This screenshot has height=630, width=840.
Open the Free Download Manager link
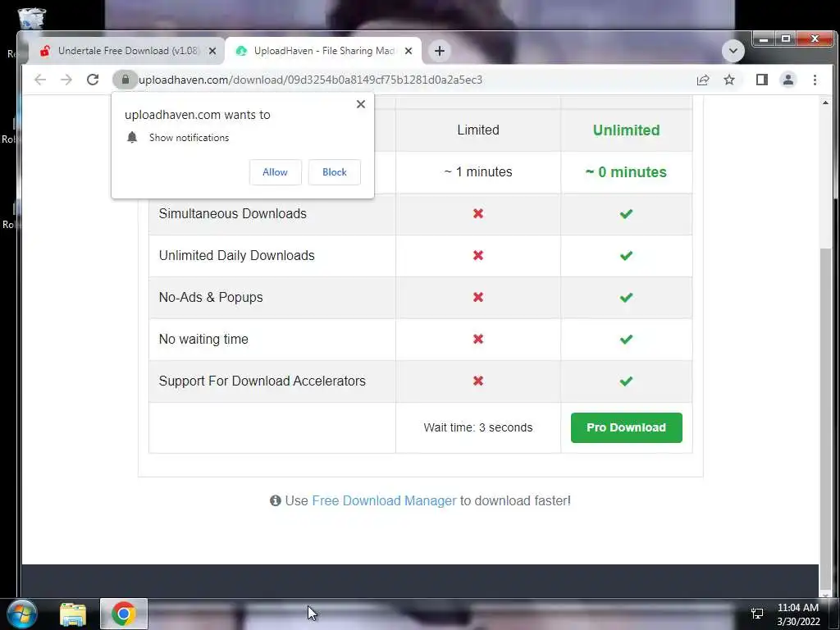click(x=384, y=500)
